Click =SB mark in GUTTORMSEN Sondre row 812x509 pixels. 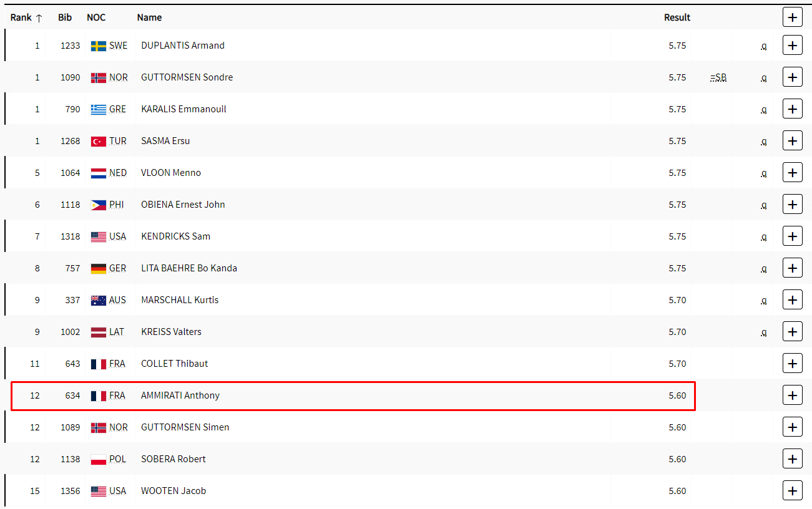[x=718, y=77]
